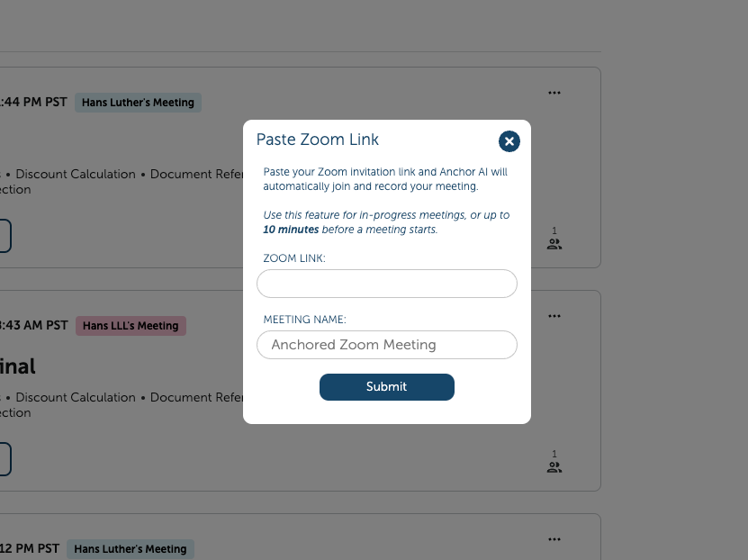Select the pink Hans LLL's Meeting tag
Screen dimensions: 748x560
point(131,326)
